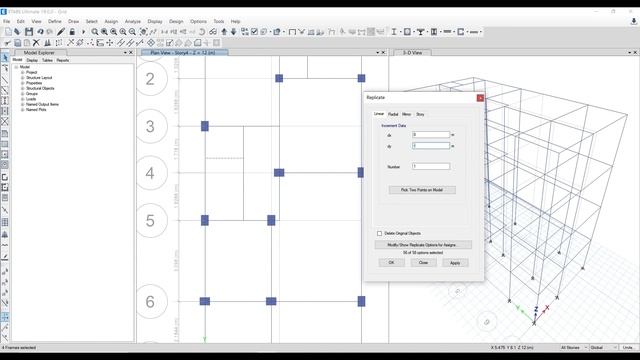Expand the Structure Layout tree node

[x=22, y=78]
